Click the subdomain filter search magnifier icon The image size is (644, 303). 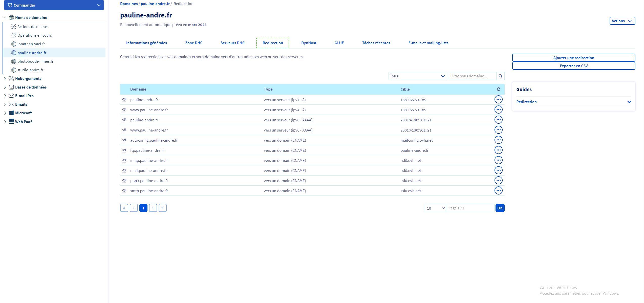[500, 76]
